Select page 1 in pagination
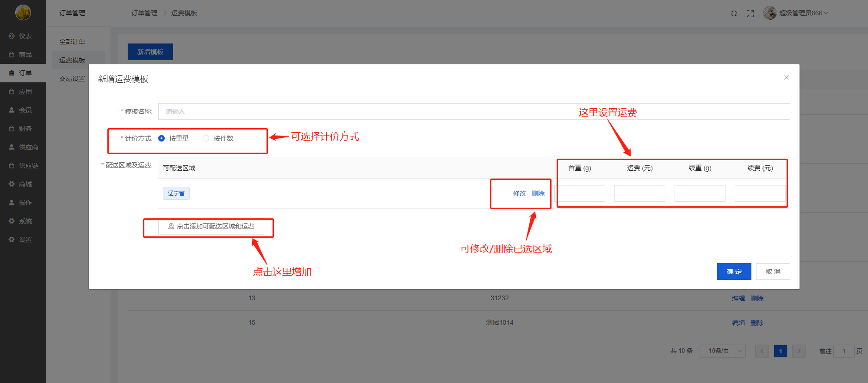This screenshot has height=383, width=868. 781,351
